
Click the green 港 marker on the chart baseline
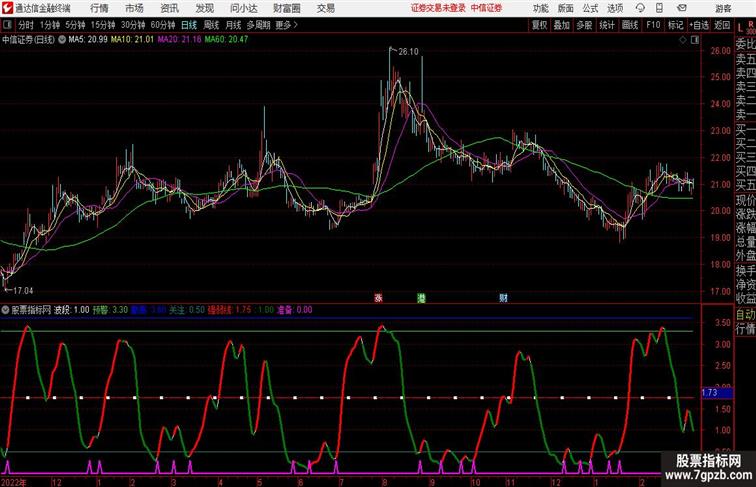[421, 298]
